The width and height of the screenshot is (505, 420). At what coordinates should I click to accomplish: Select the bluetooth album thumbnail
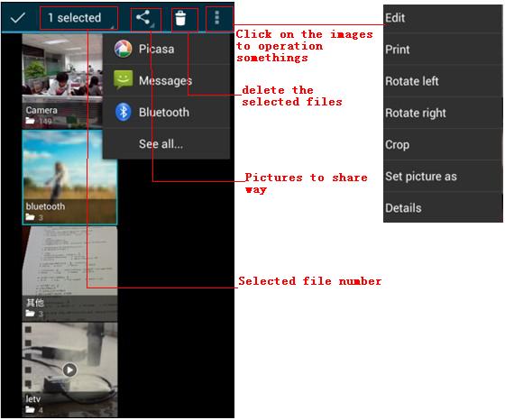69,178
